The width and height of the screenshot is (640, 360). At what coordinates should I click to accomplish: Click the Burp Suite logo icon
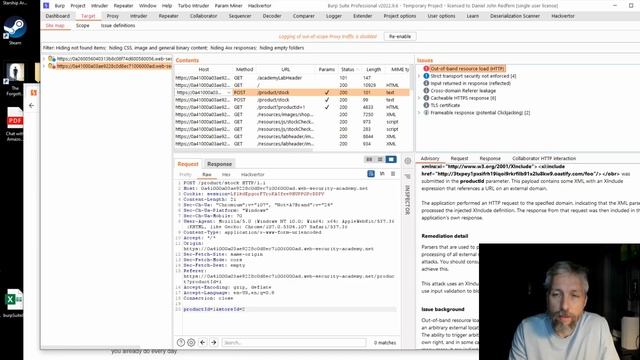pyautogui.click(x=47, y=6)
